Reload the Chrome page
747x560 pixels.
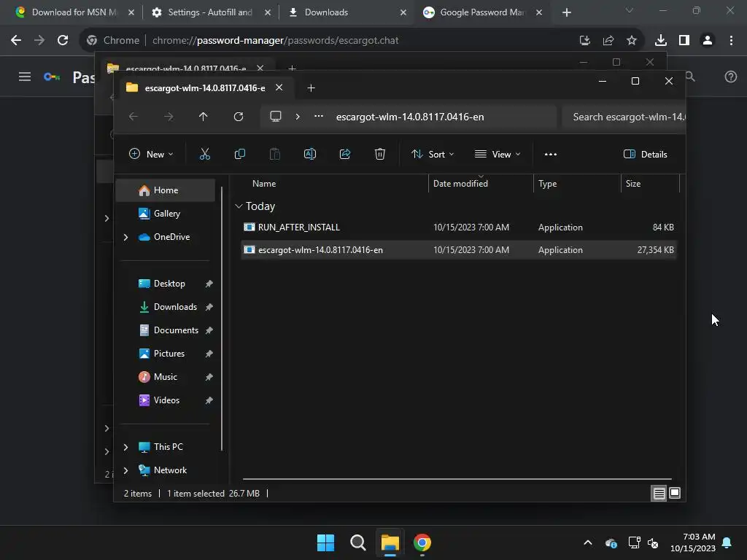click(63, 41)
